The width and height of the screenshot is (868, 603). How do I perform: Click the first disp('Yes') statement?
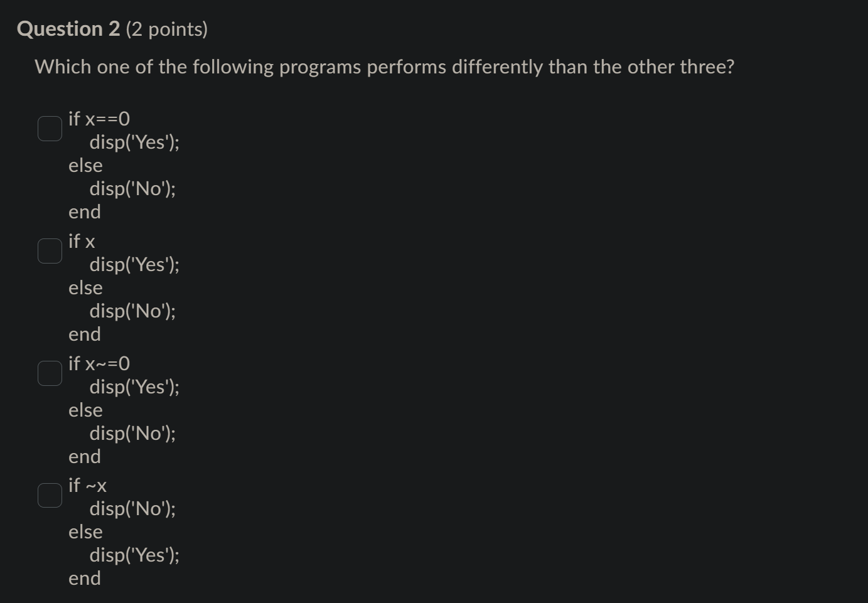135,142
